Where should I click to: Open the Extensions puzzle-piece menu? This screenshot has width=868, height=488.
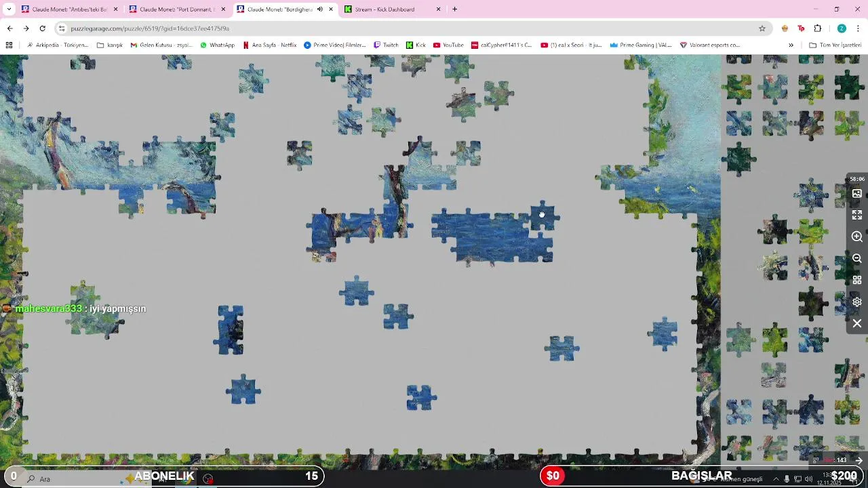[x=818, y=28]
